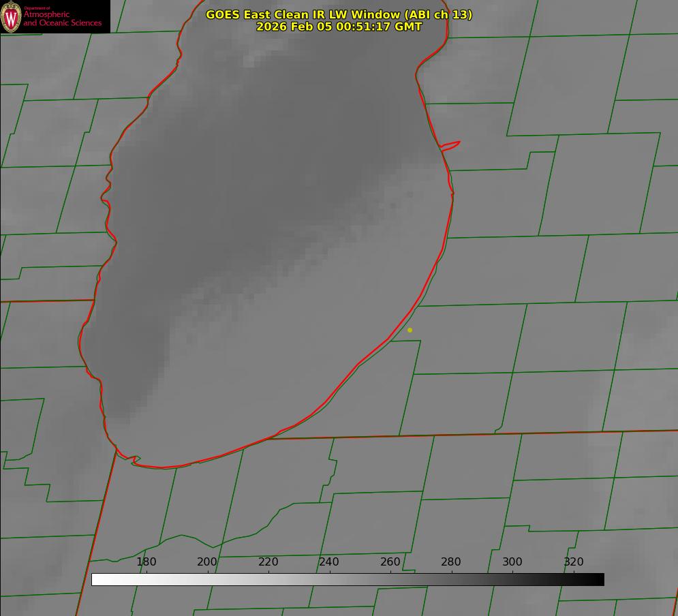Click the 200 colorbar label
The width and height of the screenshot is (678, 616).
207,561
